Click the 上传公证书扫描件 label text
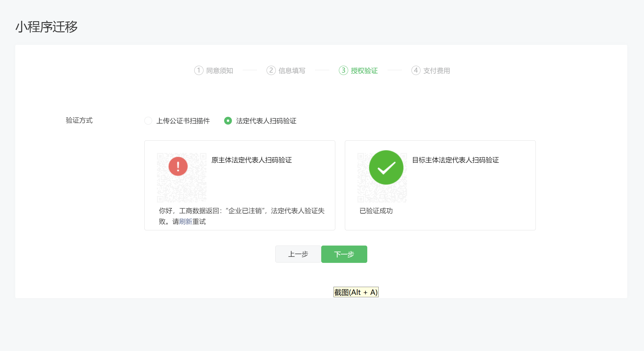Viewport: 644px width, 351px height. pos(183,121)
